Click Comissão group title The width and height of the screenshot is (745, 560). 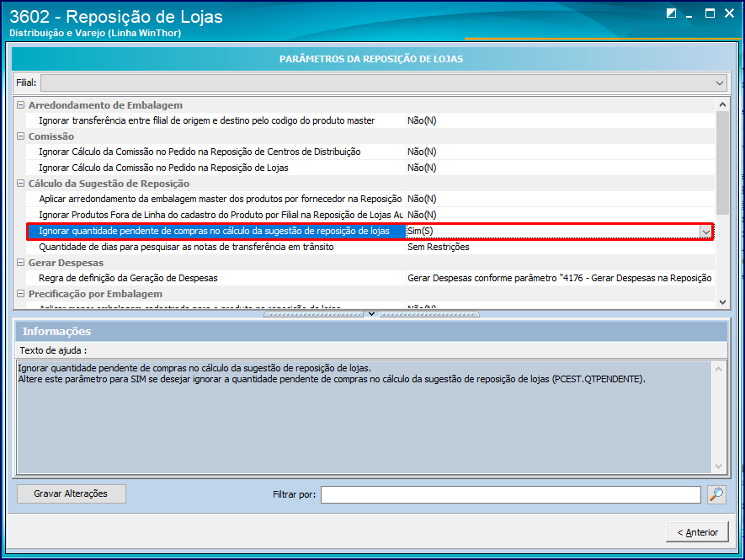click(x=51, y=136)
